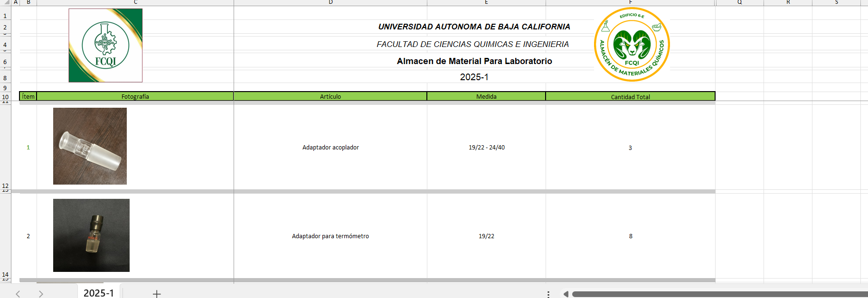The width and height of the screenshot is (868, 298).
Task: Click the cell containing 19/22 - 24/40
Action: pyautogui.click(x=486, y=148)
